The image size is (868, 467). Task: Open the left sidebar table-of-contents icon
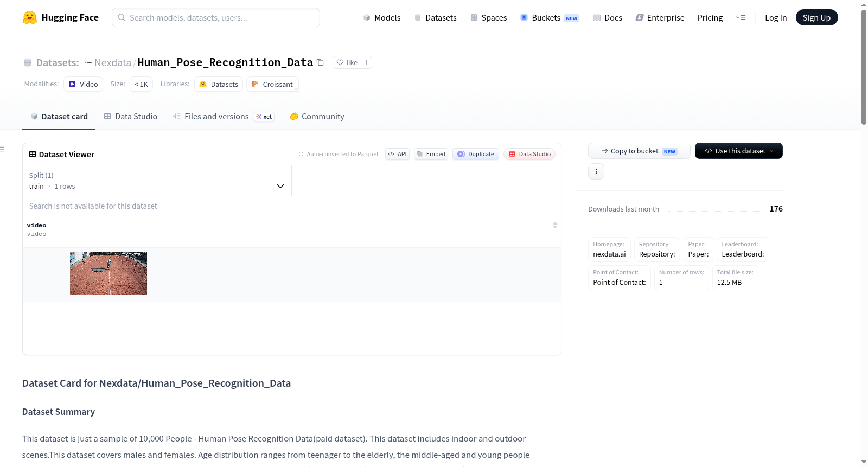pos(2,149)
